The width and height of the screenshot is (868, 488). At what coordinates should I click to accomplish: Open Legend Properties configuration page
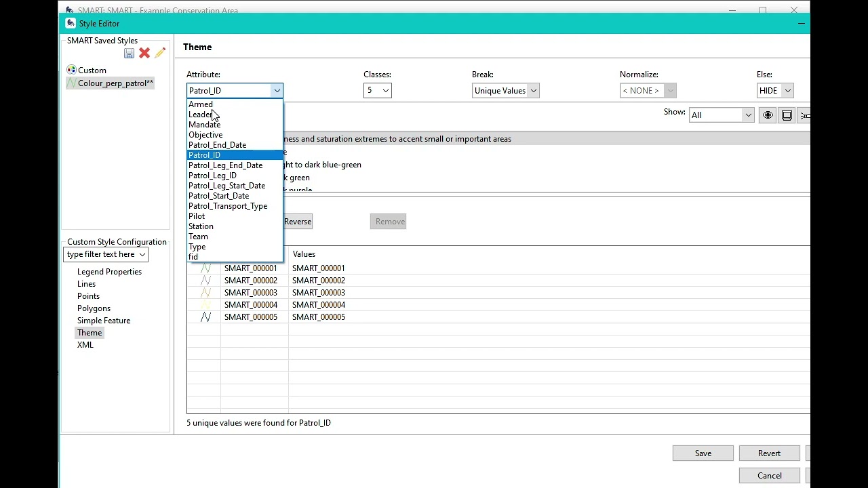tap(109, 272)
